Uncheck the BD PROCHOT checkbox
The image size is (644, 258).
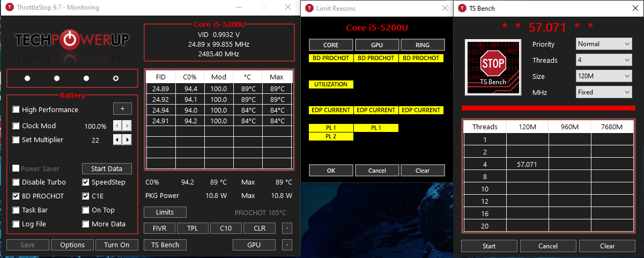16,196
